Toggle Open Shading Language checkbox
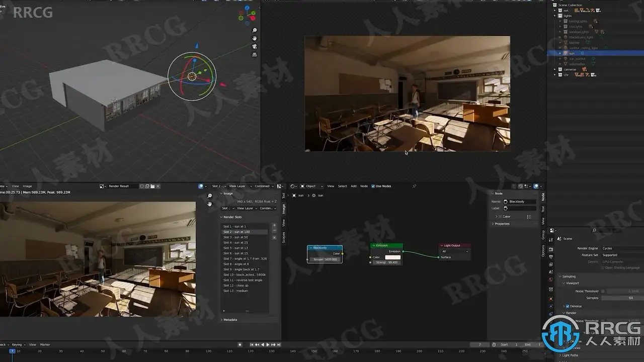This screenshot has width=644, height=362. click(603, 268)
